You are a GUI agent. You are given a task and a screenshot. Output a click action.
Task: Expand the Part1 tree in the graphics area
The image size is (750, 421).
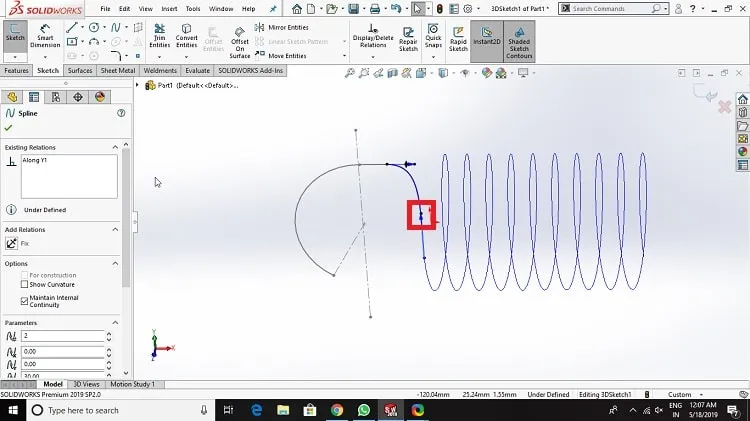coord(137,85)
